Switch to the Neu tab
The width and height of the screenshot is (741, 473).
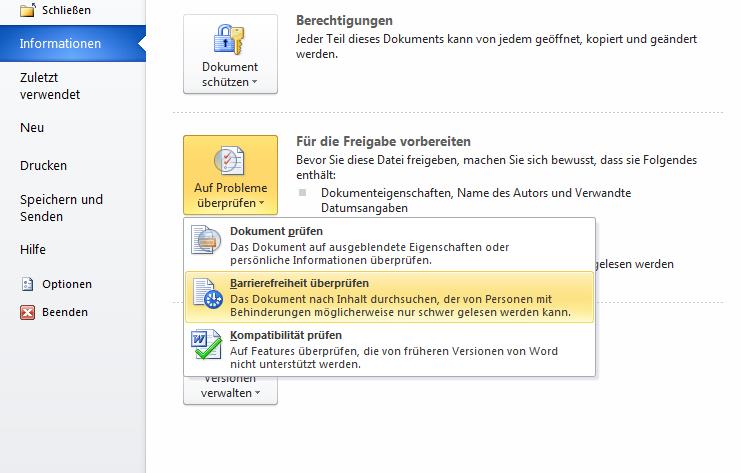click(32, 128)
